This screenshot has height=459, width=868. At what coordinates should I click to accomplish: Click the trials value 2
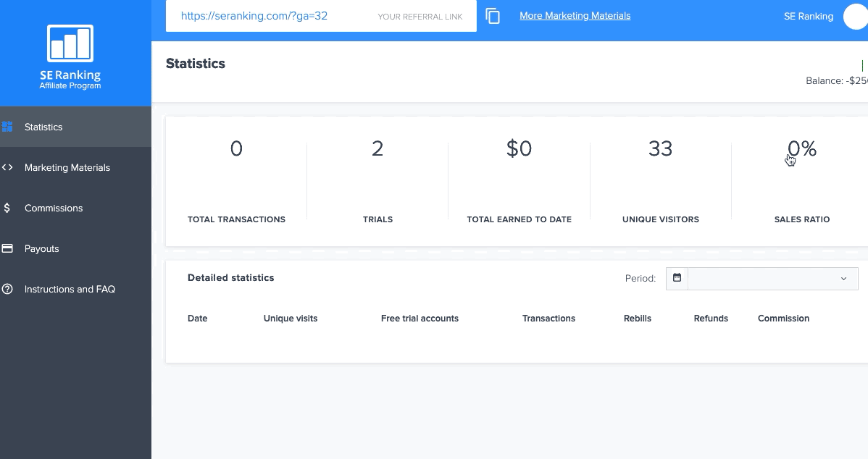(377, 148)
